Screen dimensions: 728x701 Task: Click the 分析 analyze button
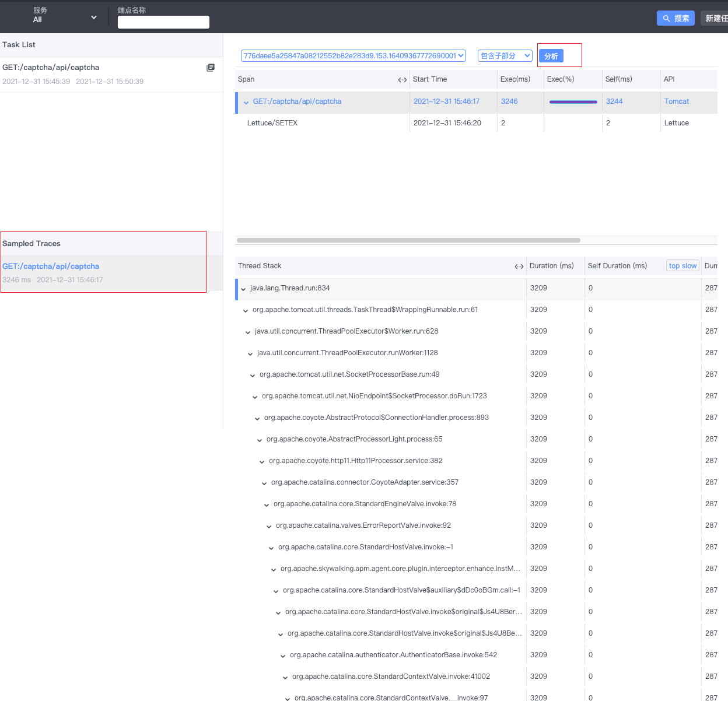(550, 56)
